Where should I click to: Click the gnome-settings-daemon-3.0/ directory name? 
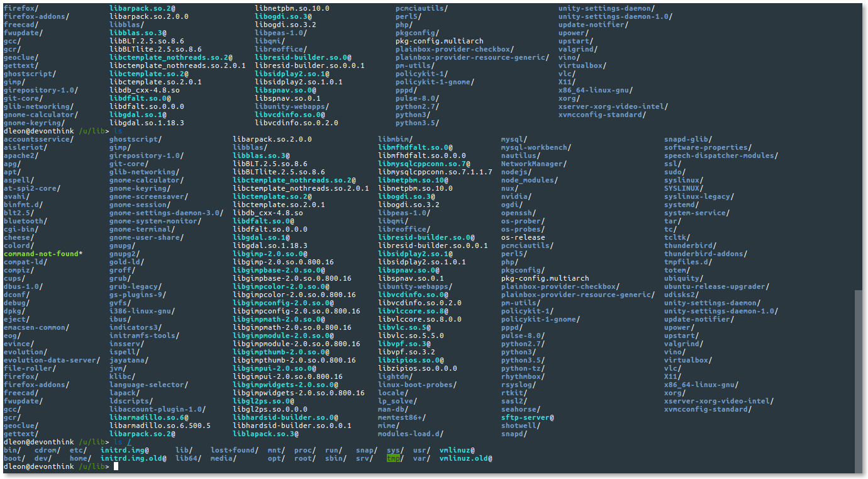[167, 213]
